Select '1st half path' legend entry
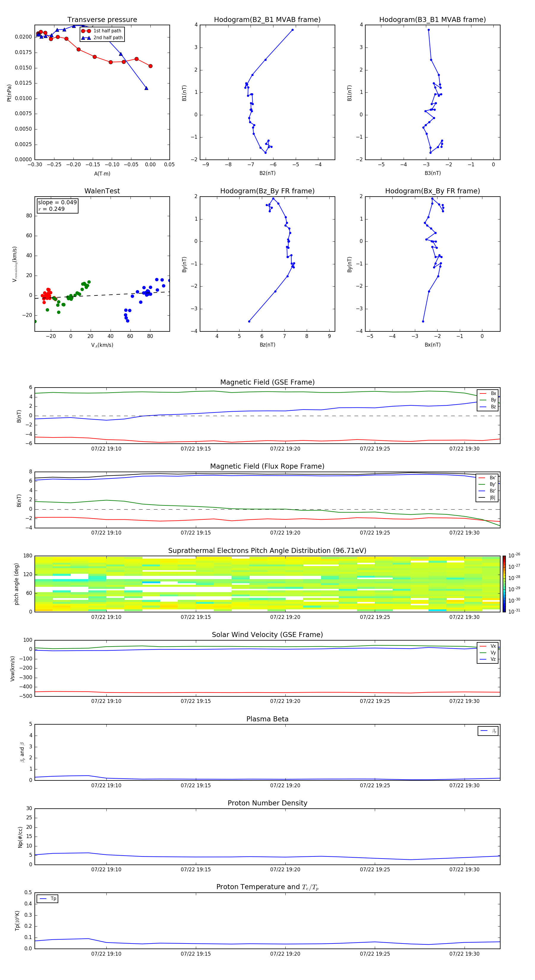Image resolution: width=535 pixels, height=980 pixels. 102,31
